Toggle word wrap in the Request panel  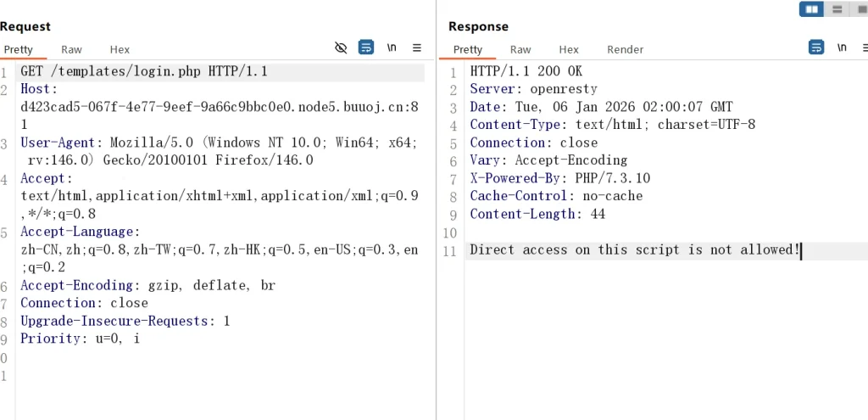[366, 48]
